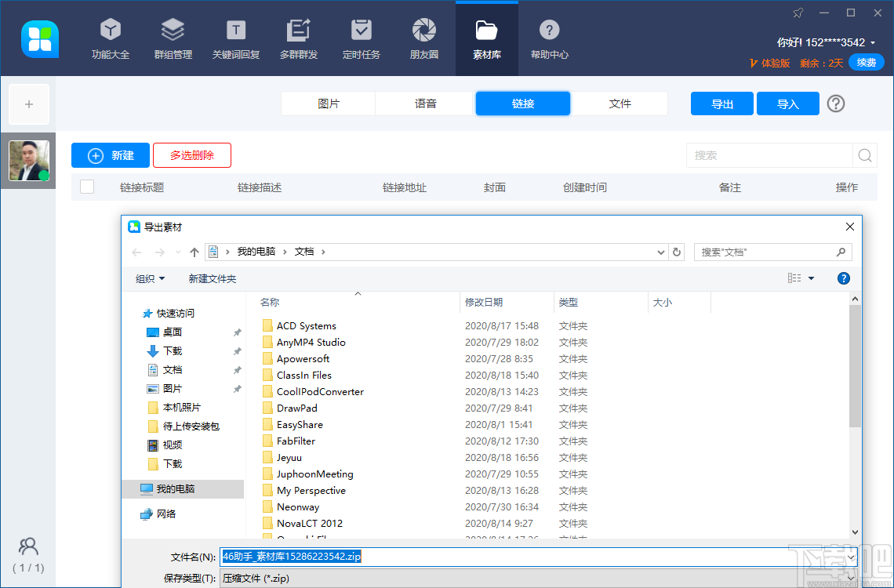Open the view options dropdown arrow

pos(812,278)
